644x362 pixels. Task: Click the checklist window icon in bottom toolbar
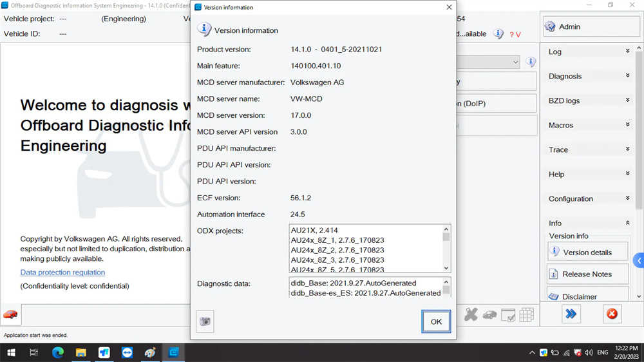point(508,315)
